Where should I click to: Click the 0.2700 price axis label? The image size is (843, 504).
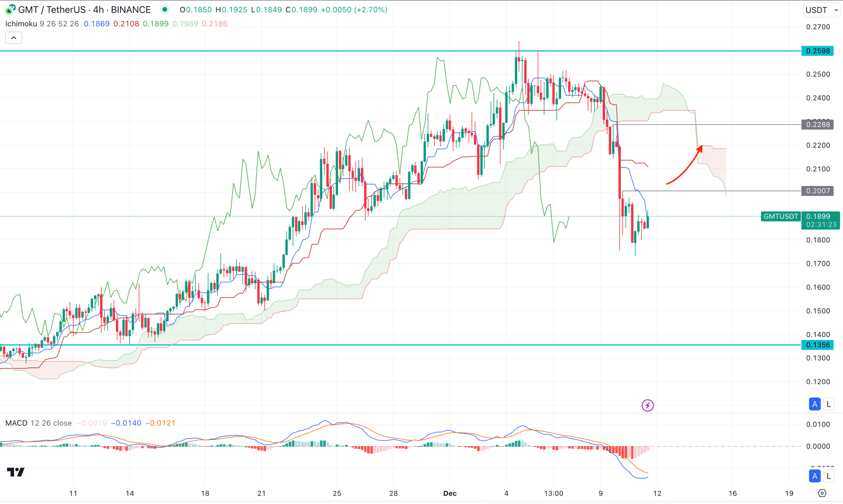pyautogui.click(x=818, y=27)
